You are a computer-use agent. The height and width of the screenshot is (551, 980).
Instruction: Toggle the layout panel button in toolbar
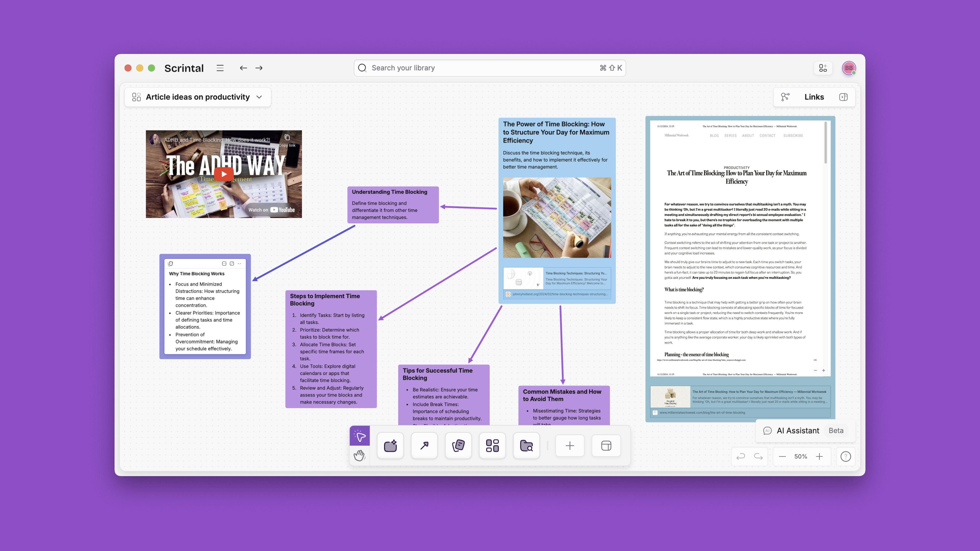pos(606,446)
